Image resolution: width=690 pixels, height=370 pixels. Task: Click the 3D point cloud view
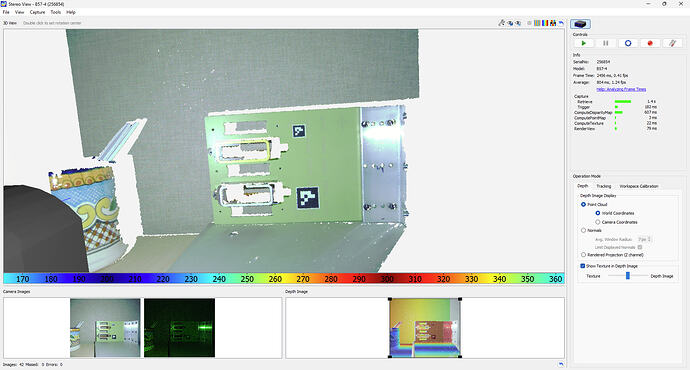tap(283, 150)
